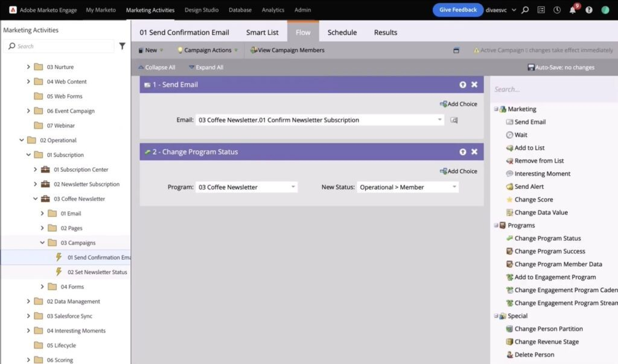
Task: Expand the 03 Nurture folder
Action: point(28,67)
